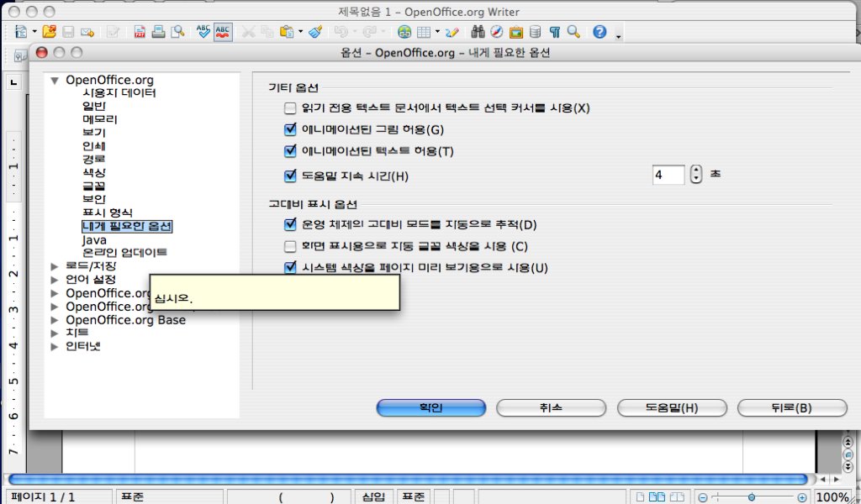
Task: Click the 뒤로(B) button
Action: pos(792,408)
